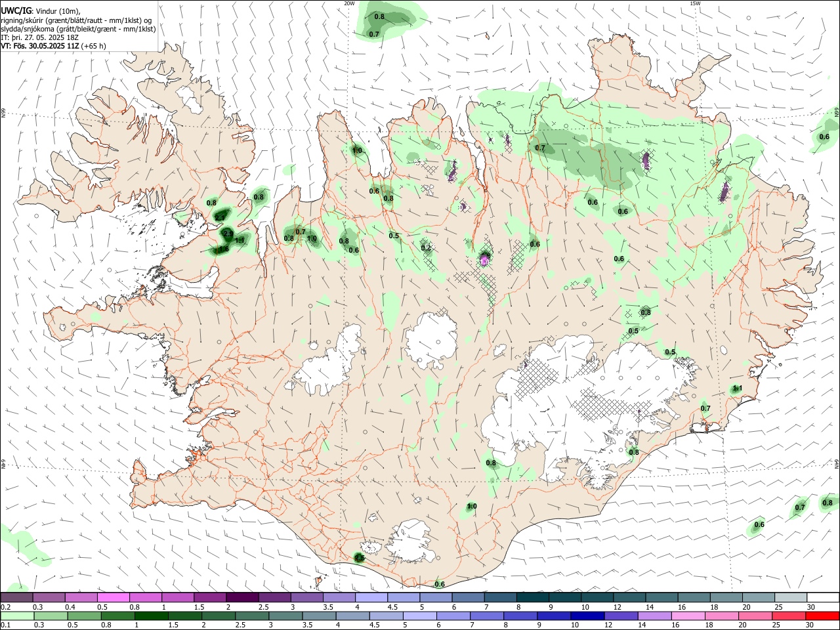
Task: Click the dark teal swatch labeled 8 in the upper scale
Action: point(532,597)
